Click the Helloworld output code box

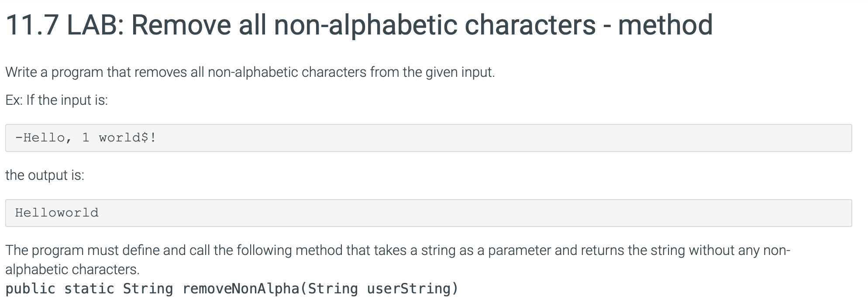[428, 213]
